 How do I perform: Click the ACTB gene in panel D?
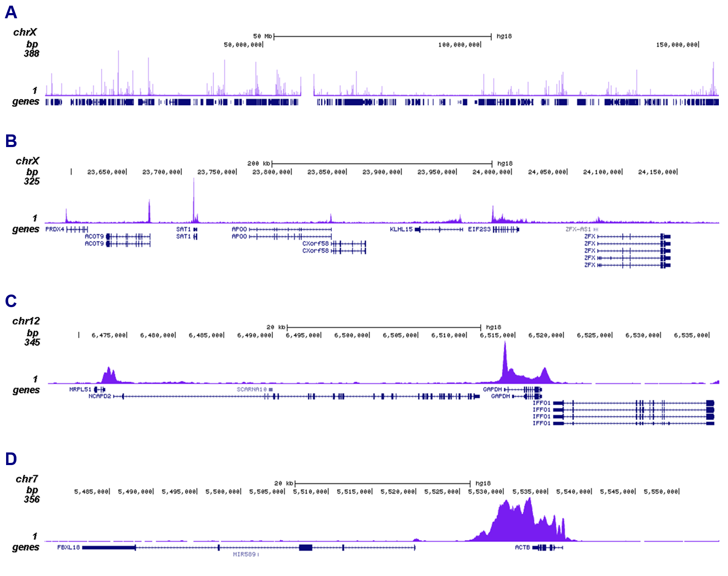[521, 548]
